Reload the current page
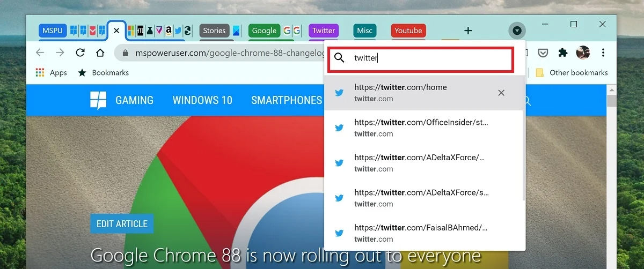 80,53
